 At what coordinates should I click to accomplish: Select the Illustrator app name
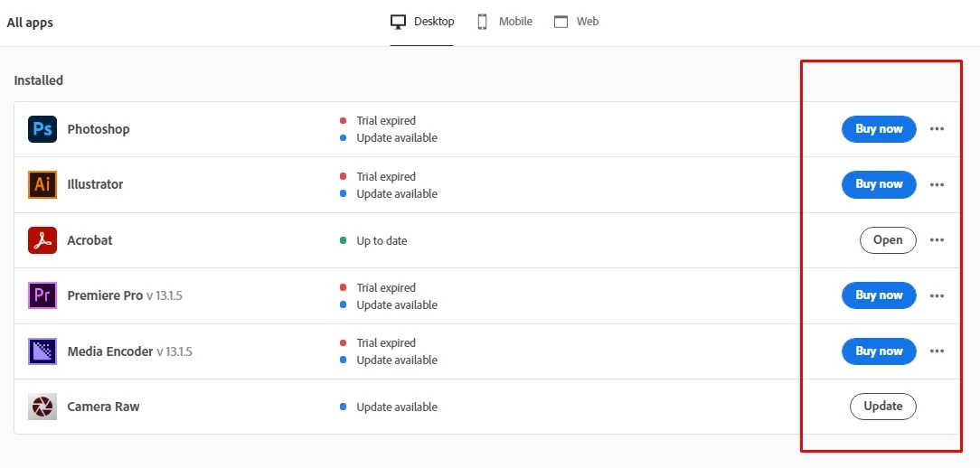[95, 184]
